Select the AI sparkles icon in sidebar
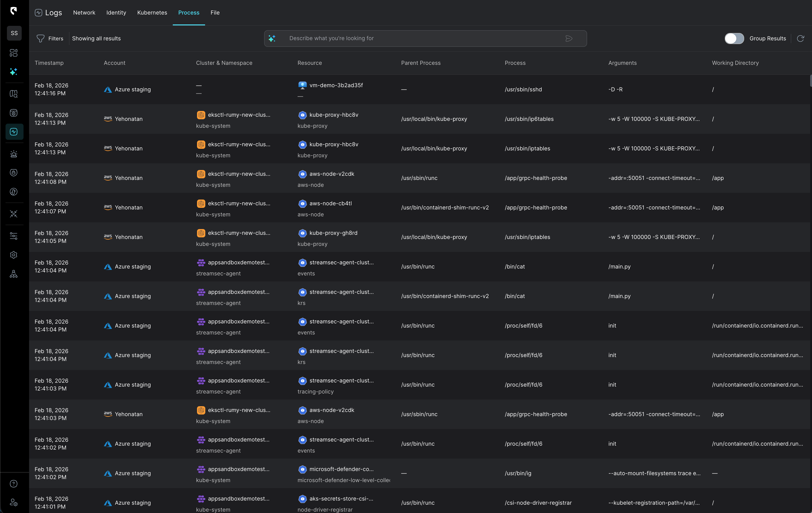Viewport: 812px width, 513px height. (13, 72)
